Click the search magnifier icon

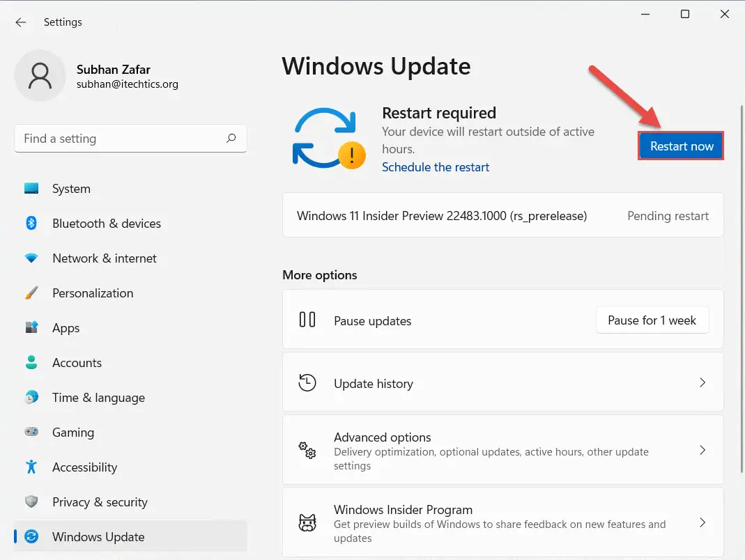pos(231,138)
